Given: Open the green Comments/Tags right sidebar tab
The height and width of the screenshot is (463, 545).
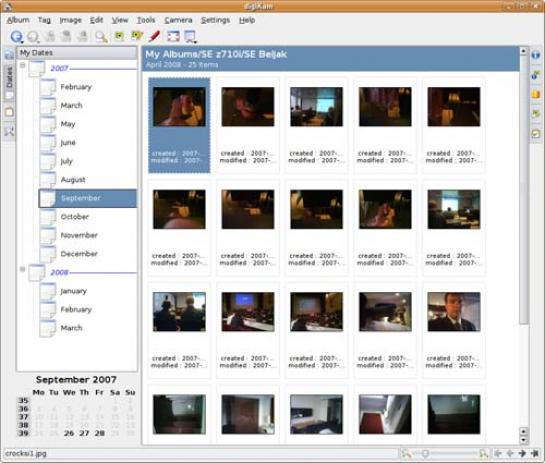Looking at the screenshot, I should 536,114.
